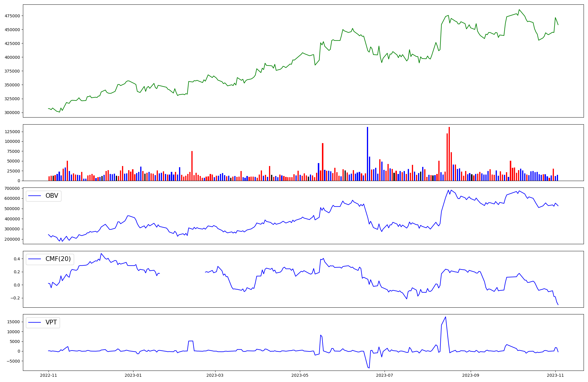Click the 125000 volume axis tick label

(12, 132)
